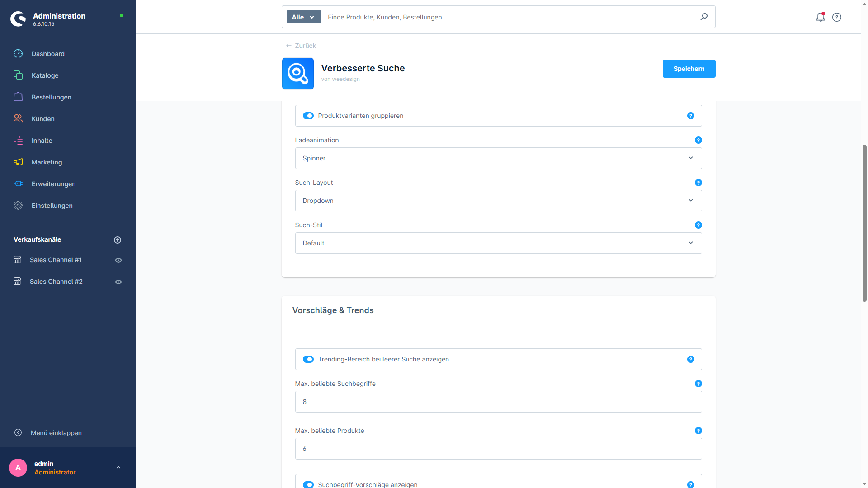Open the Ladeanimation Spinner dropdown
The image size is (868, 488).
click(498, 158)
